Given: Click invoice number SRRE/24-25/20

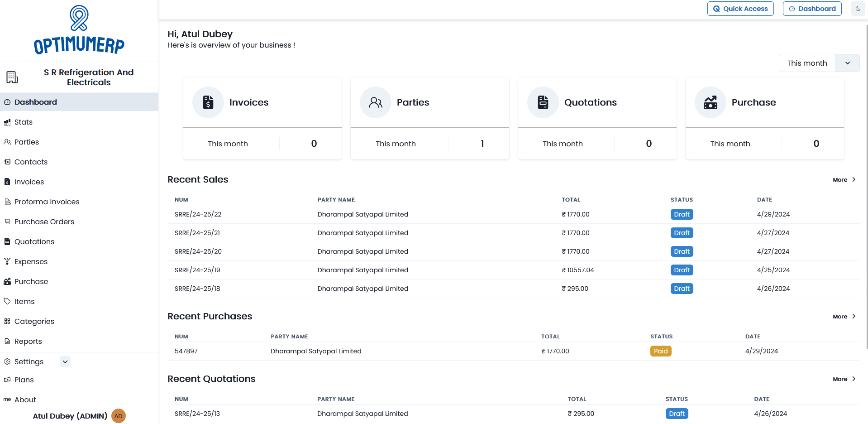Looking at the screenshot, I should tap(198, 251).
